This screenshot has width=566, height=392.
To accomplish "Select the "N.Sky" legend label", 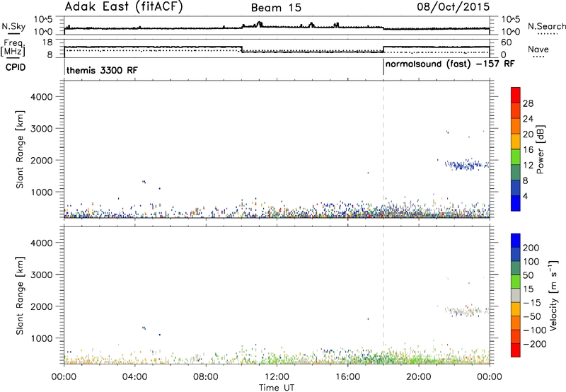I will [13, 26].
